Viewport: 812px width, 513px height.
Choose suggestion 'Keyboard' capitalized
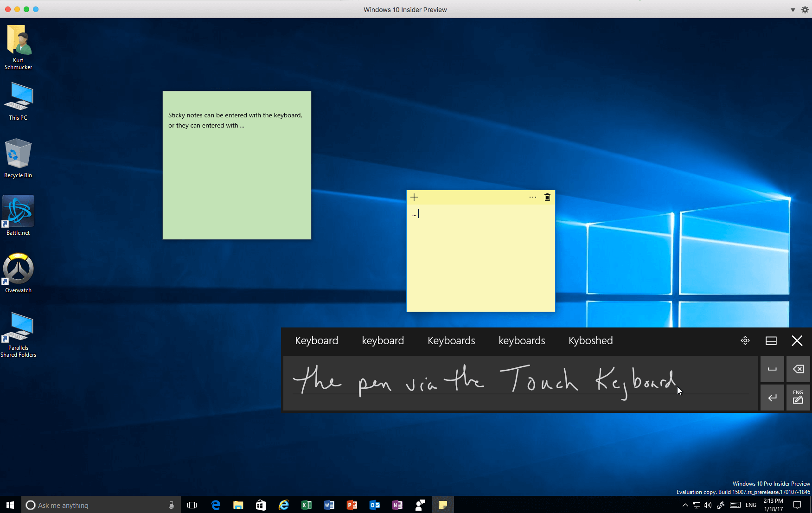316,340
